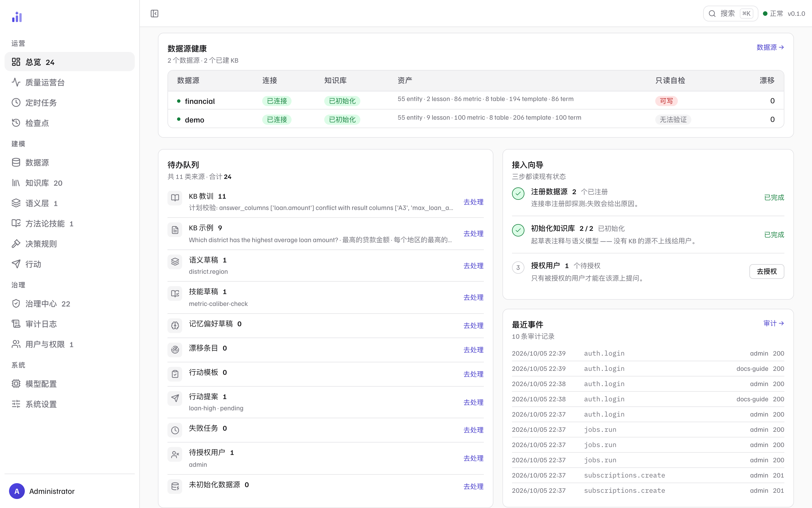Click the 知识库 library icon

click(16, 183)
